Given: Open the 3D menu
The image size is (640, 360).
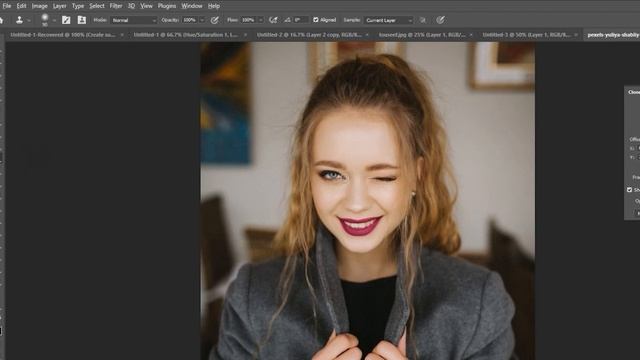Looking at the screenshot, I should 131,6.
